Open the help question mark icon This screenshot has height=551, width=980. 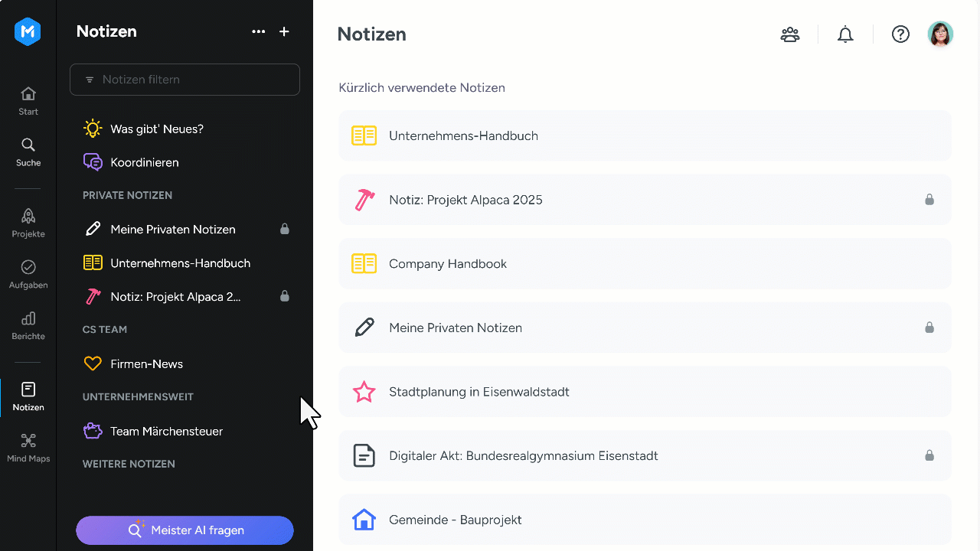click(900, 34)
